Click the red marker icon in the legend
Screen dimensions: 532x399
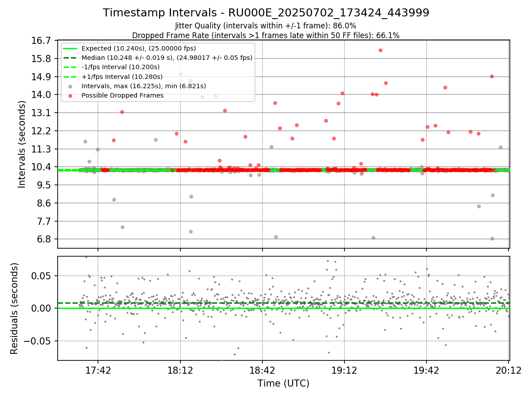pos(70,96)
